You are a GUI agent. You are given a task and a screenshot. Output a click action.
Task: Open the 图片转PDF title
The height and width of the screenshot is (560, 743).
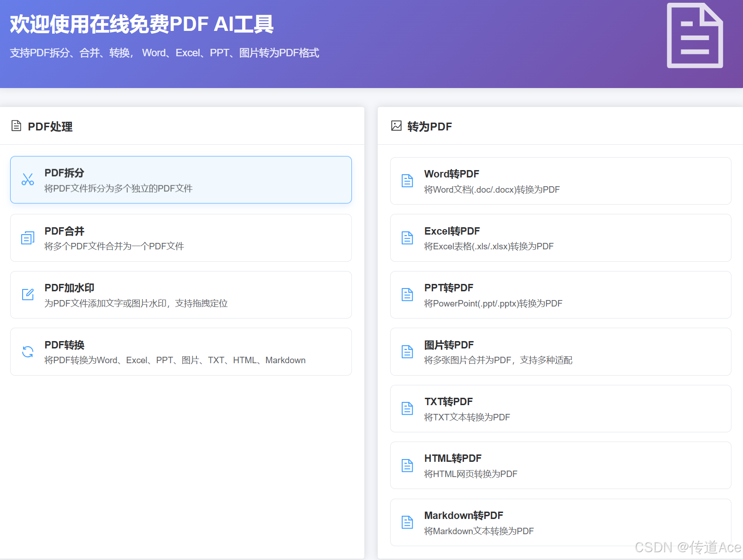pyautogui.click(x=449, y=345)
